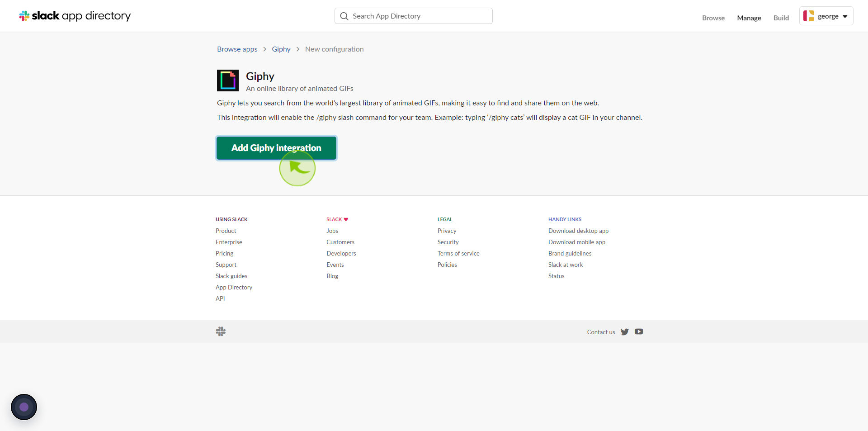Click the SLACK heart footer heading

[337, 219]
